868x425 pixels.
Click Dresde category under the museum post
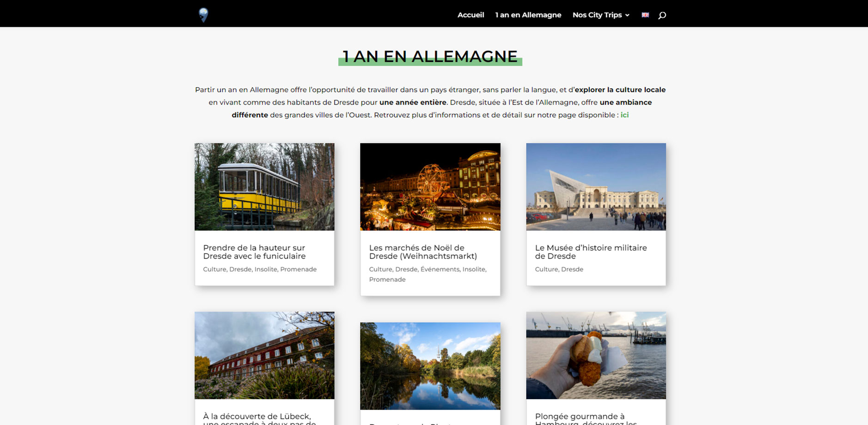tap(572, 269)
